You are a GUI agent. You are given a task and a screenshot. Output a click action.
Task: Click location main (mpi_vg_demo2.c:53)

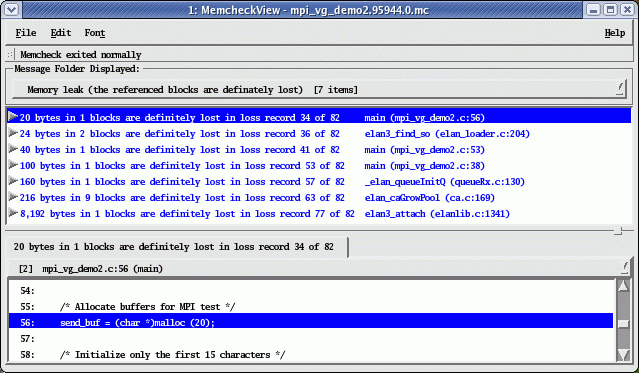pos(424,150)
